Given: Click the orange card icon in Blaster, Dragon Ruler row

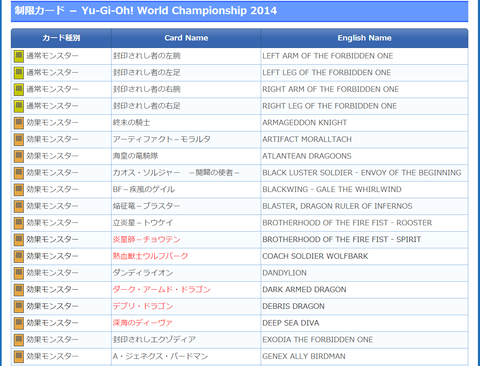Looking at the screenshot, I should point(19,206).
